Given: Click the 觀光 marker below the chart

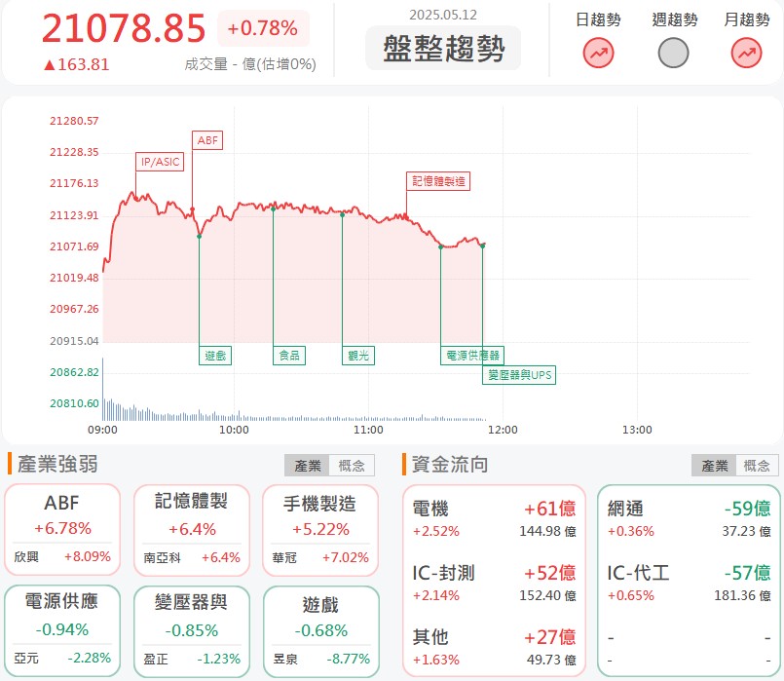Looking at the screenshot, I should tap(358, 356).
